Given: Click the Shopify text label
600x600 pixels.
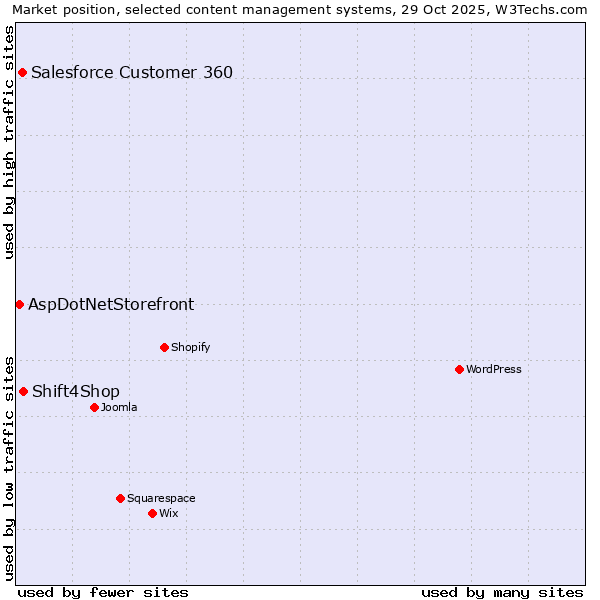Looking at the screenshot, I should click(x=190, y=348).
